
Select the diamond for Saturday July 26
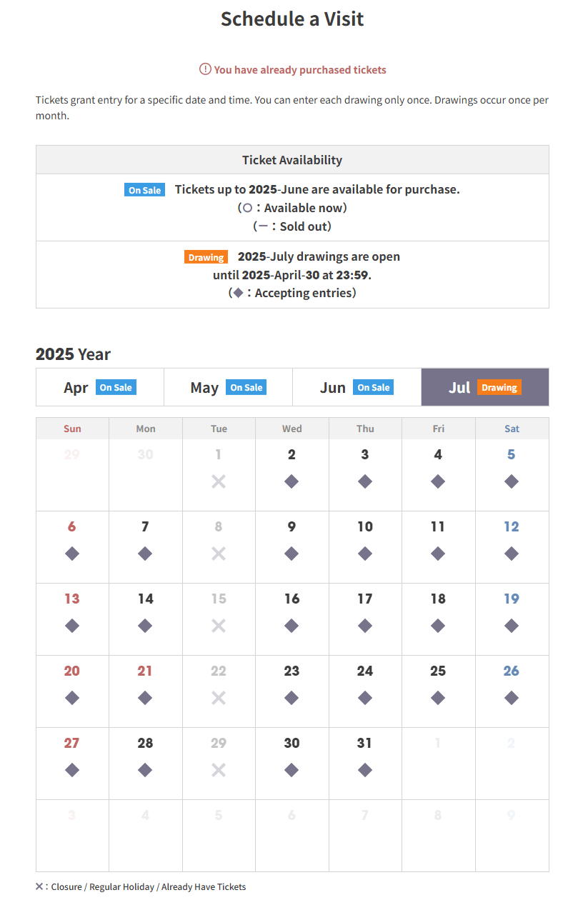coord(511,698)
